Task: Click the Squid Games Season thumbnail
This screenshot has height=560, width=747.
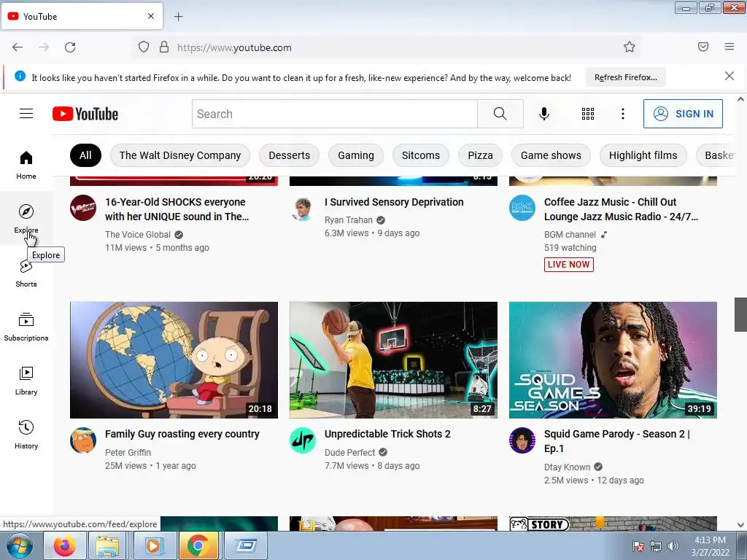Action: (613, 360)
